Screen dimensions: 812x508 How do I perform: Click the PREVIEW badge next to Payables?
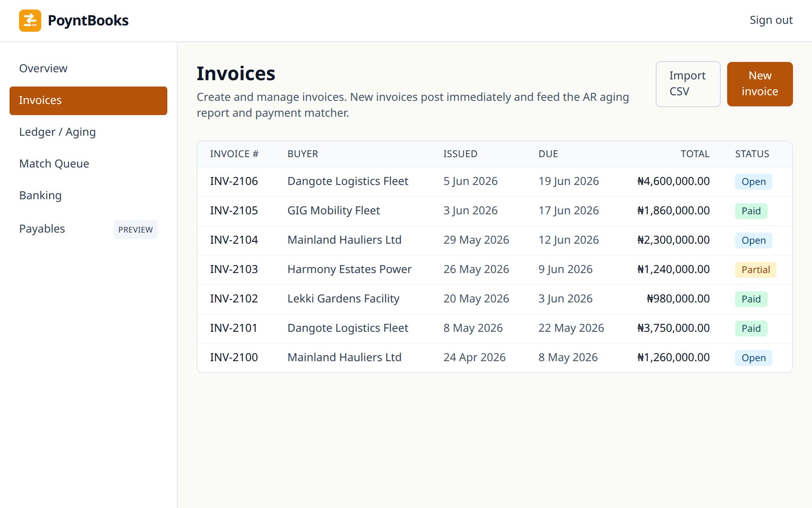(136, 229)
